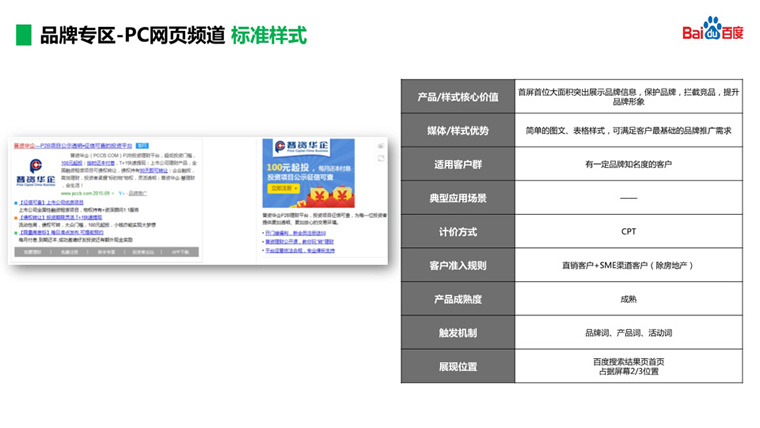Select the 展现位置 header cell
Screen dimensions: 760x428
coord(458,366)
